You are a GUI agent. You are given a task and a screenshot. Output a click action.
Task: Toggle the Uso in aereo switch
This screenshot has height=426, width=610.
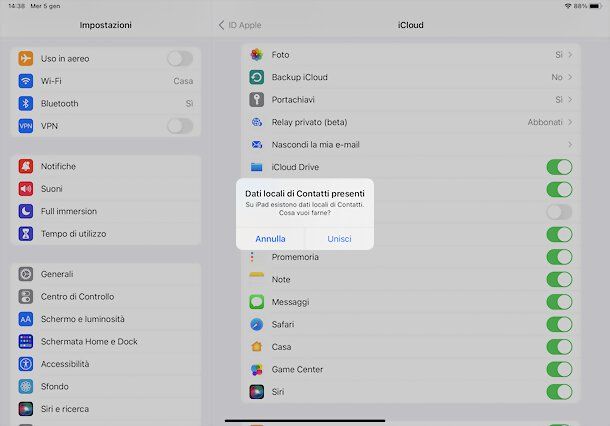180,58
